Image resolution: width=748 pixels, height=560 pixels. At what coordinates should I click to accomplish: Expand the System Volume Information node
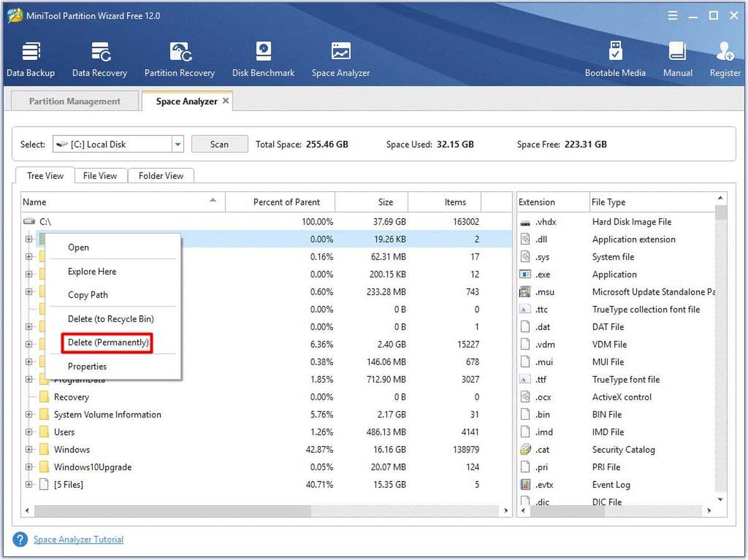pos(29,415)
